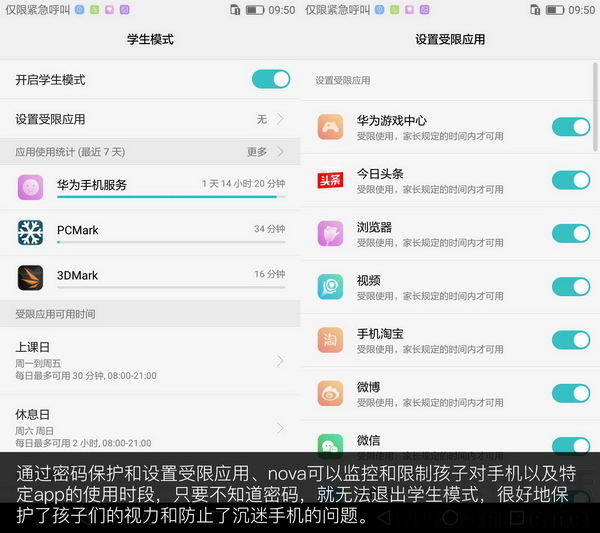
Task: Tap SIM card icon in left status bar
Action: pos(235,10)
